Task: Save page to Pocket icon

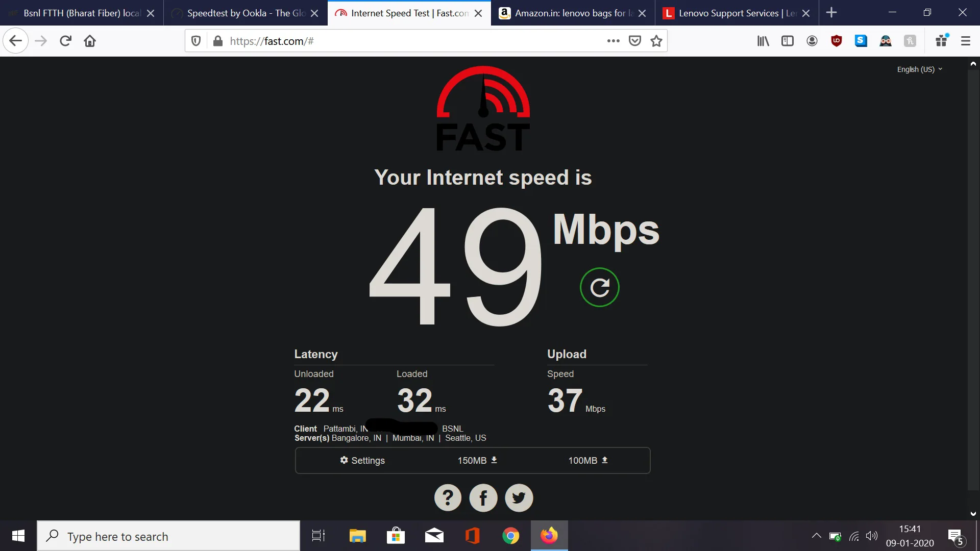Action: (634, 41)
